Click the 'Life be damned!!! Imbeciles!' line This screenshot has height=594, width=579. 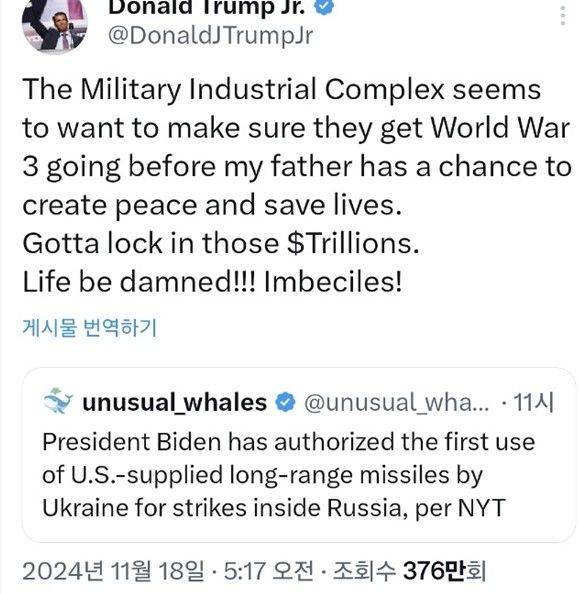(x=212, y=281)
